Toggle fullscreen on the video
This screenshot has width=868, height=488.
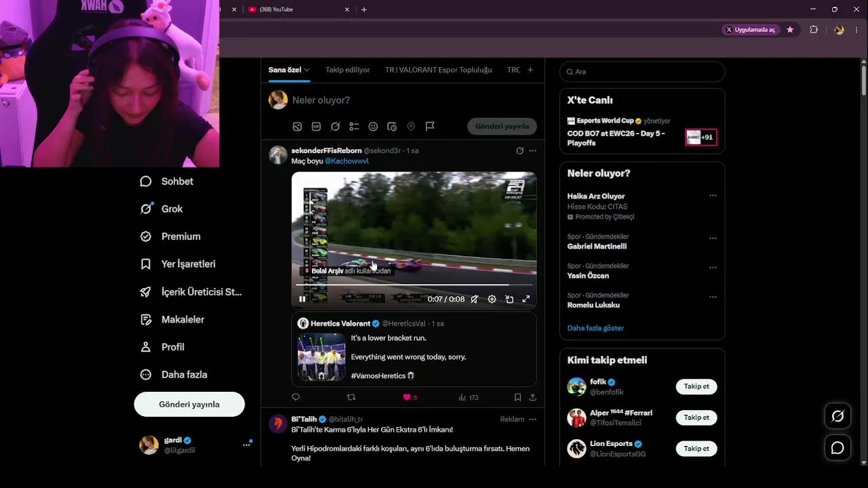click(x=526, y=299)
